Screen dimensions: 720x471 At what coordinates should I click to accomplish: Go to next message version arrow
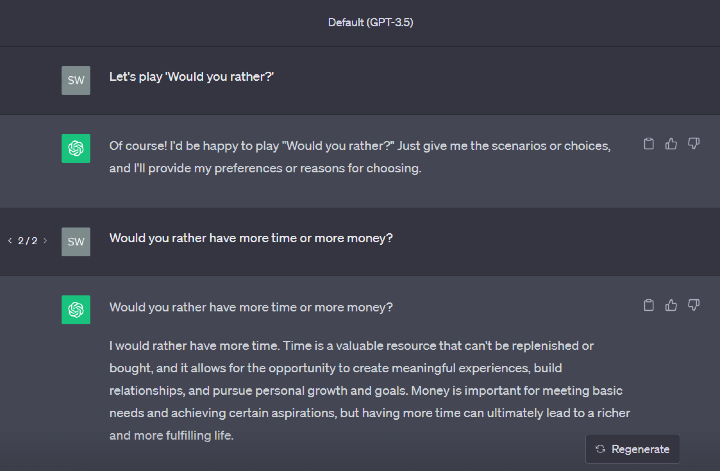(x=45, y=241)
